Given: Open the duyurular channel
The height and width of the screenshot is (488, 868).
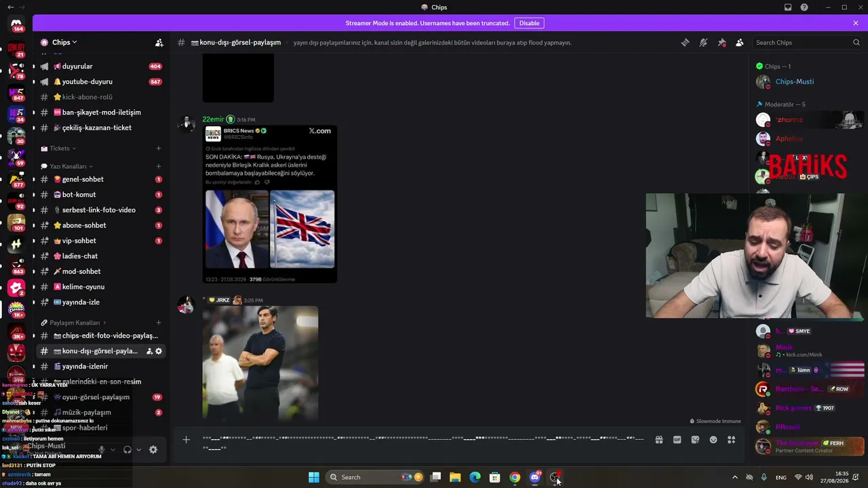Looking at the screenshot, I should [x=100, y=66].
